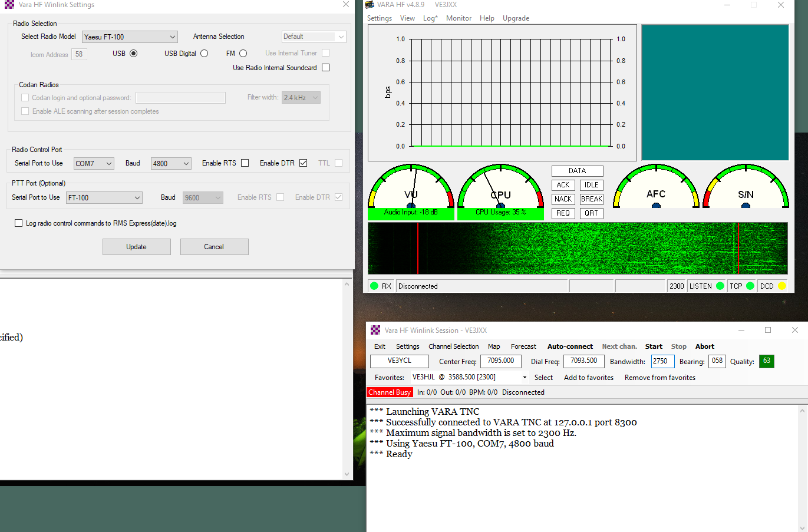Click the green TCP status indicator
Viewport: 808px width, 532px height.
[750, 286]
